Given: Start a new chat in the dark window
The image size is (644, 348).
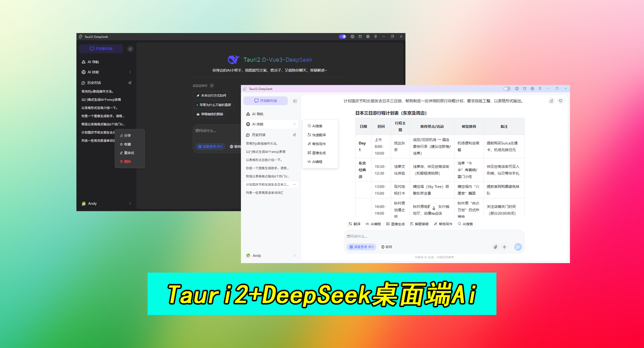Looking at the screenshot, I should pyautogui.click(x=101, y=49).
